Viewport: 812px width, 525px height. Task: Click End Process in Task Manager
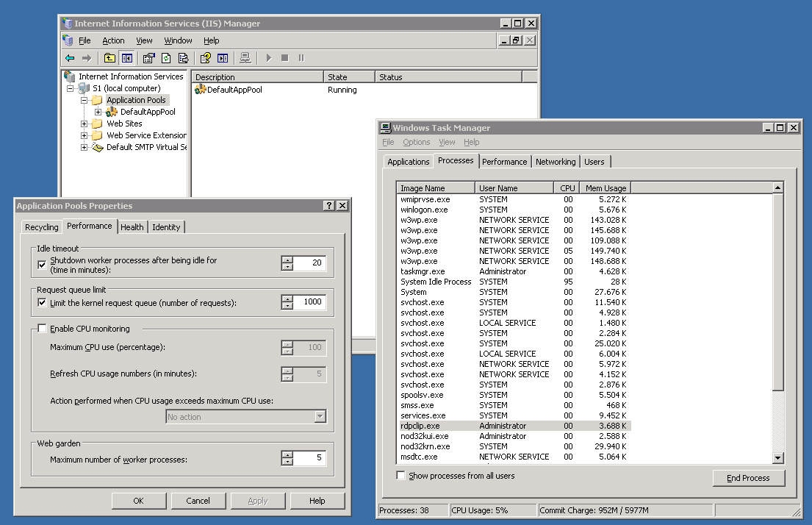coord(748,478)
